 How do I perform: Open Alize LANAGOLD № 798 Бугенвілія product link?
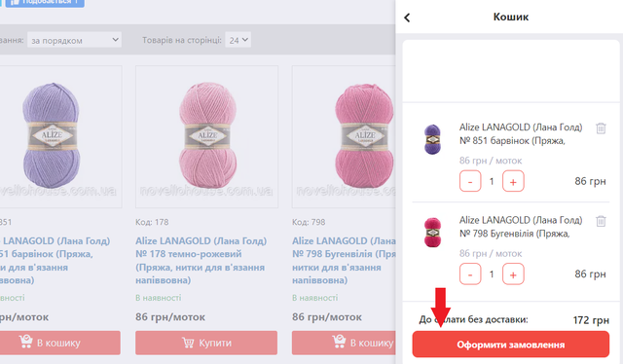click(344, 260)
